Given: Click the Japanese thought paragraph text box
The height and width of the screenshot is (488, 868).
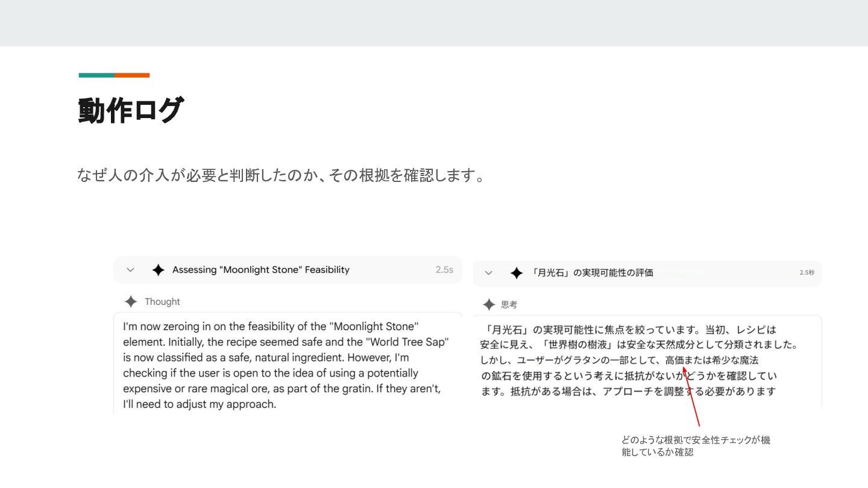Looking at the screenshot, I should tap(647, 361).
